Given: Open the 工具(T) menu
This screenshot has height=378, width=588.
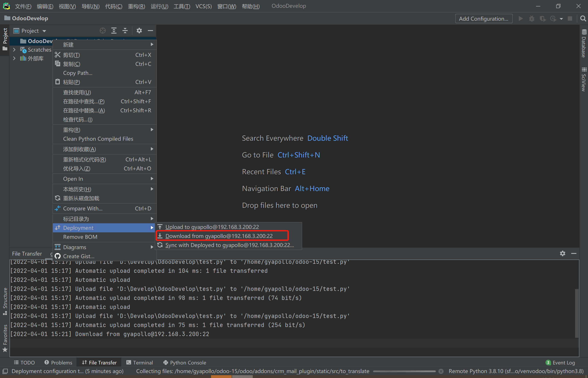Looking at the screenshot, I should (x=182, y=6).
